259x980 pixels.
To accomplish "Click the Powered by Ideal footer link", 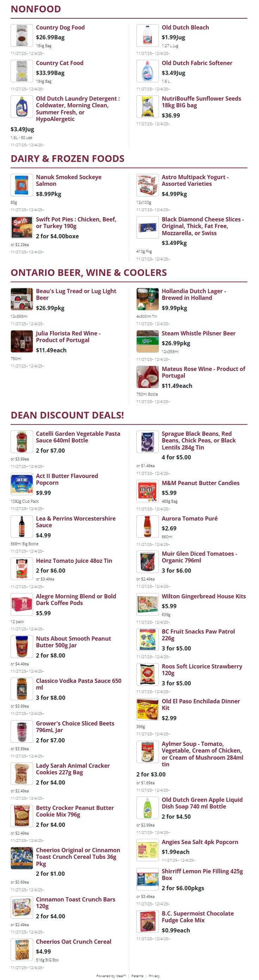I will 111,976.
